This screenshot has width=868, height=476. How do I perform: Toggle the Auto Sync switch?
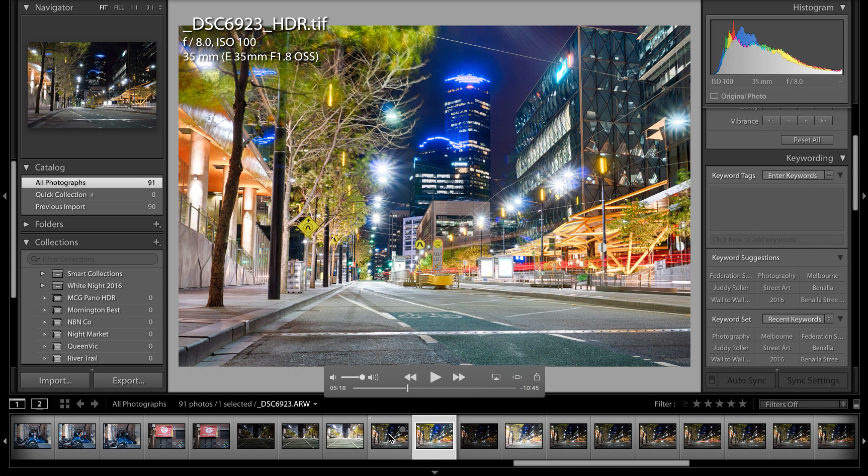[712, 380]
